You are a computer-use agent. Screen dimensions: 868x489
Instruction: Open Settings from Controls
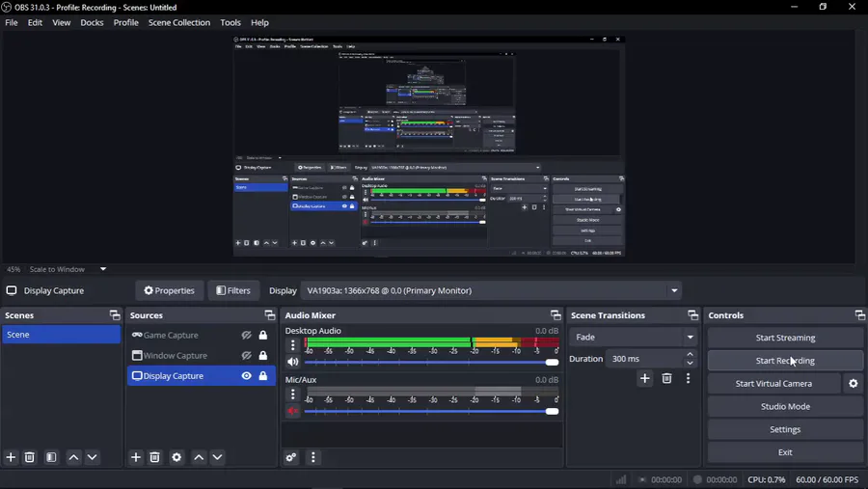[785, 429]
